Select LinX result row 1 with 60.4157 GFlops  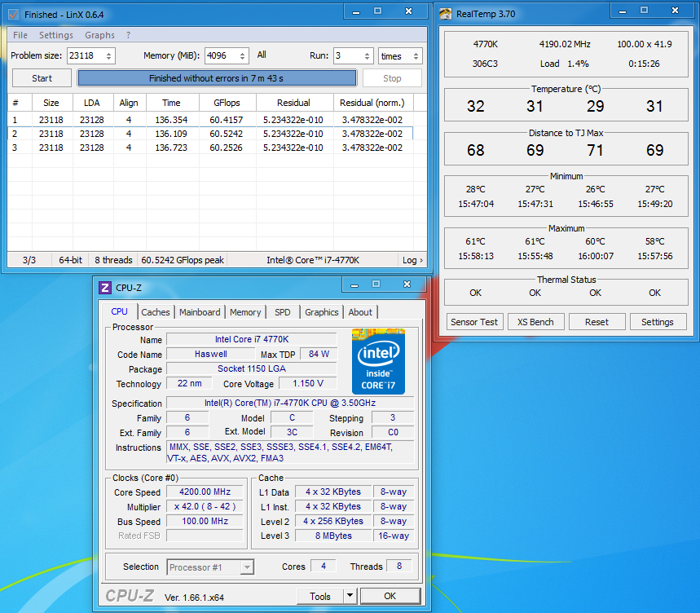[210, 120]
